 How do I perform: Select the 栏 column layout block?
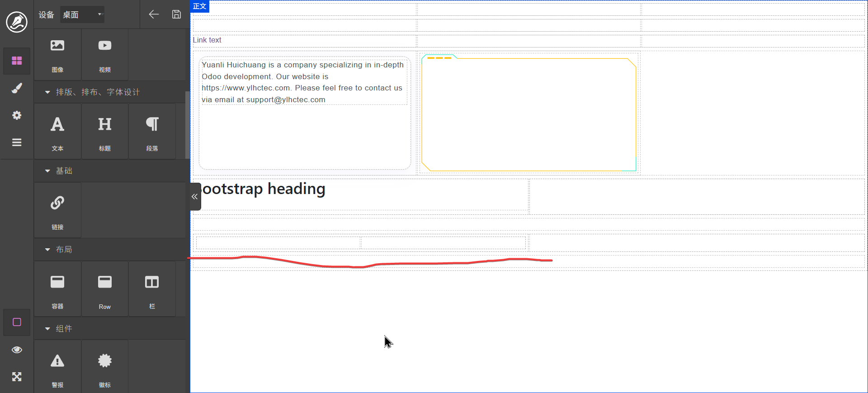coord(152,289)
